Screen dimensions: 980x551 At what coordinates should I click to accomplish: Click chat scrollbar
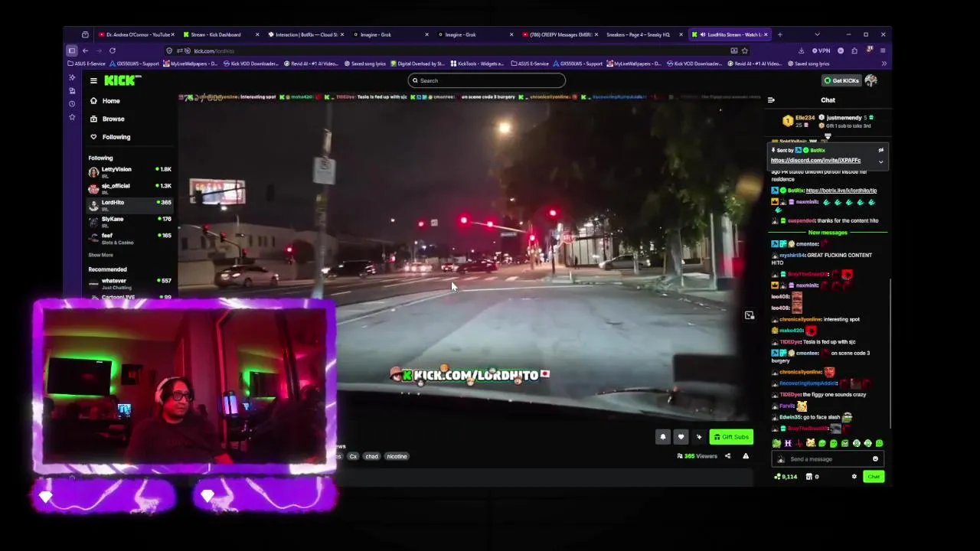890,354
